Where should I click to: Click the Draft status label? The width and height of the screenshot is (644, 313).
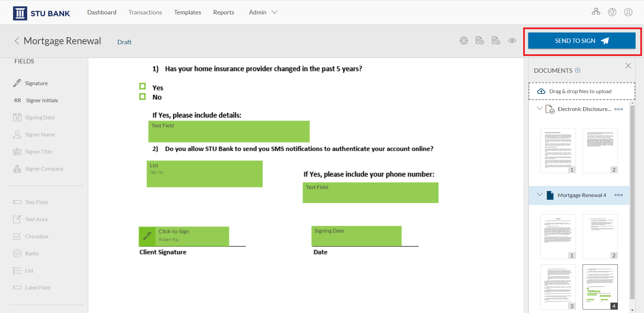125,42
